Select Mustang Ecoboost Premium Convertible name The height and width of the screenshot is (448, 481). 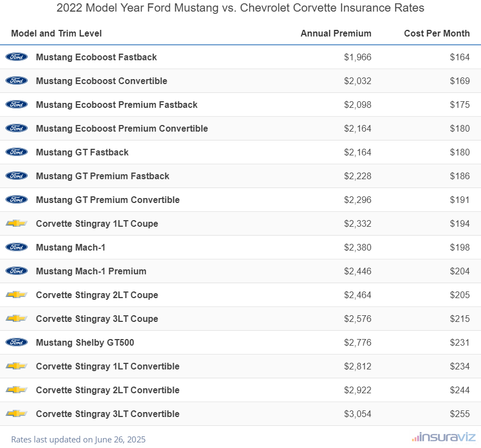[122, 128]
